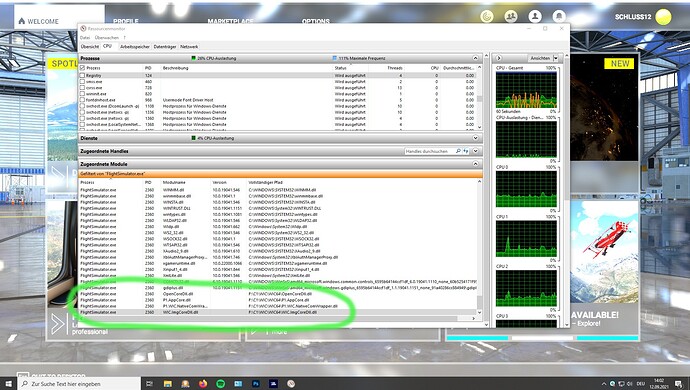690x390 pixels.
Task: Open Flight Simulator friends group icon
Action: tap(511, 17)
